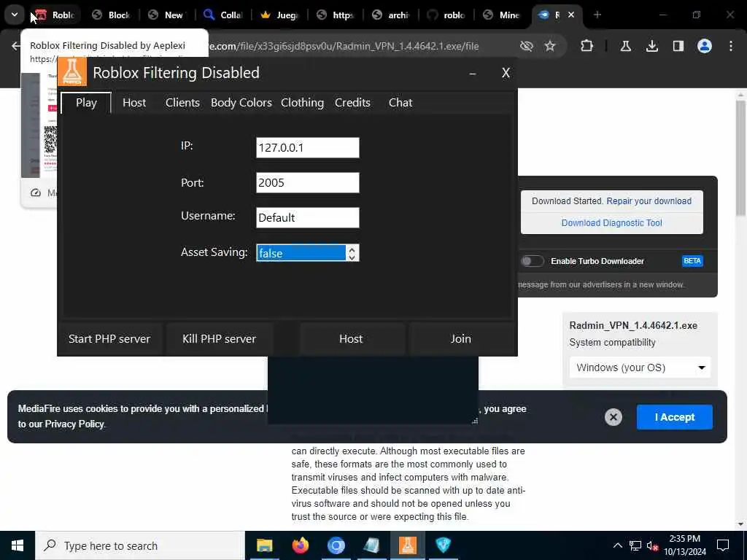Viewport: 747px width, 560px height.
Task: Open Chromium from the taskbar
Action: [336, 545]
